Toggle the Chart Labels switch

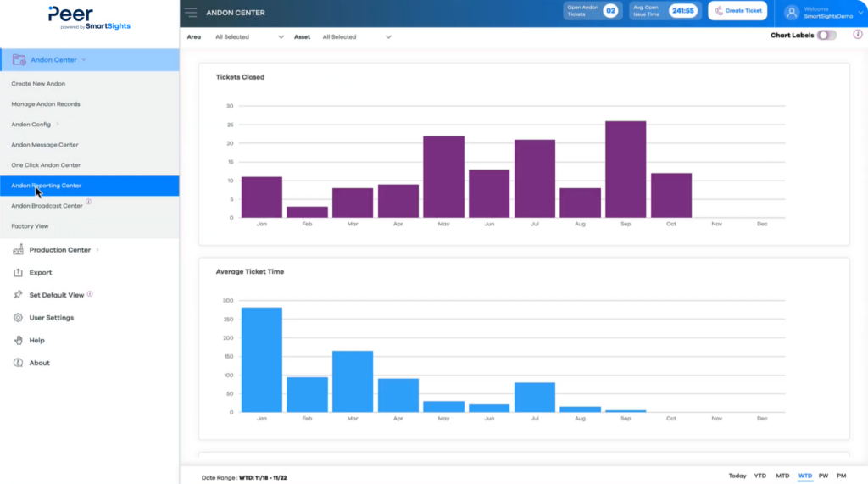(x=826, y=36)
